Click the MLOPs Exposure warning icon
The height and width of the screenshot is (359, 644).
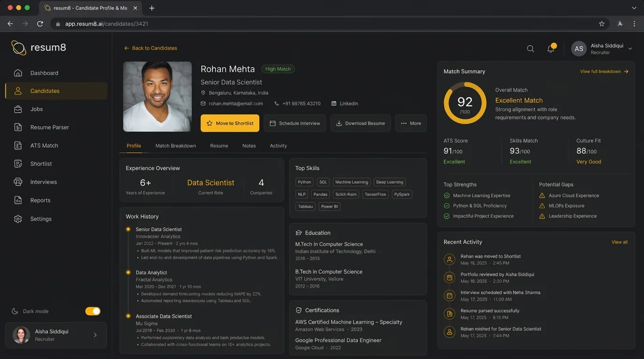[x=542, y=206]
